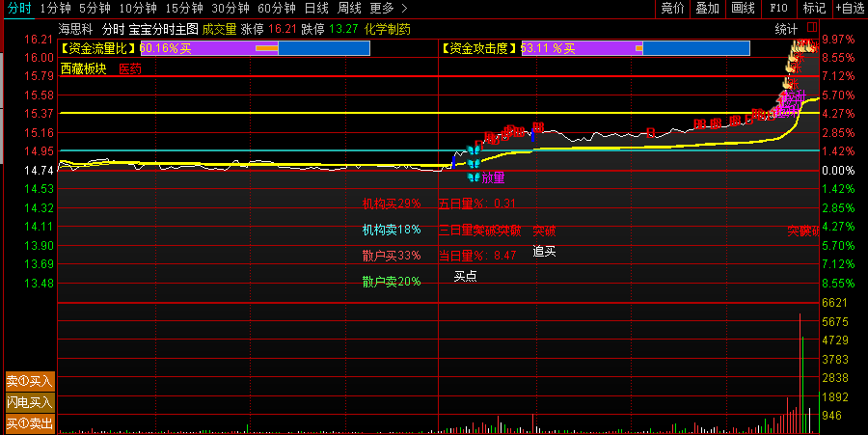Click 买①卖出 quick sell button
This screenshot has height=435, width=868.
point(30,424)
